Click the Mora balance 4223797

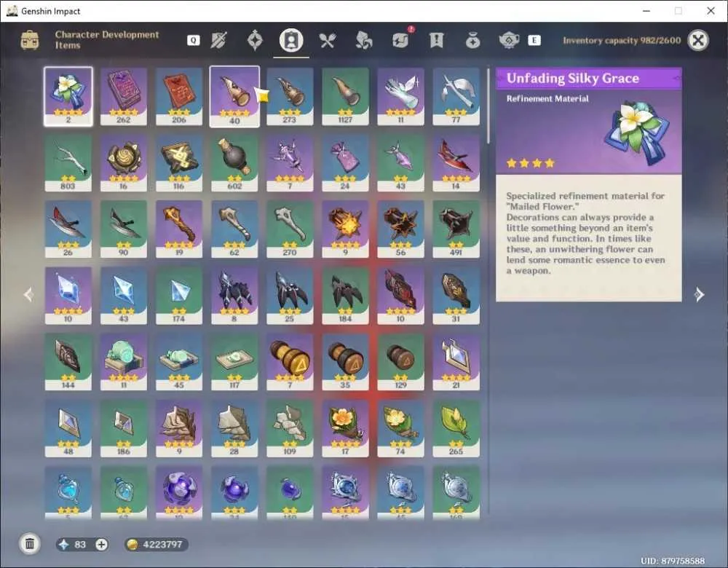tap(157, 544)
